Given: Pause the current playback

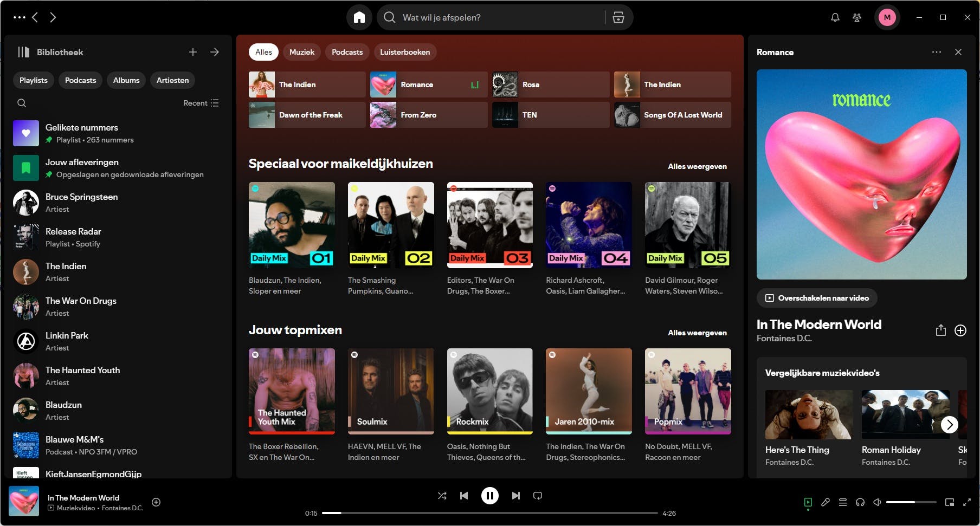Looking at the screenshot, I should click(x=490, y=496).
